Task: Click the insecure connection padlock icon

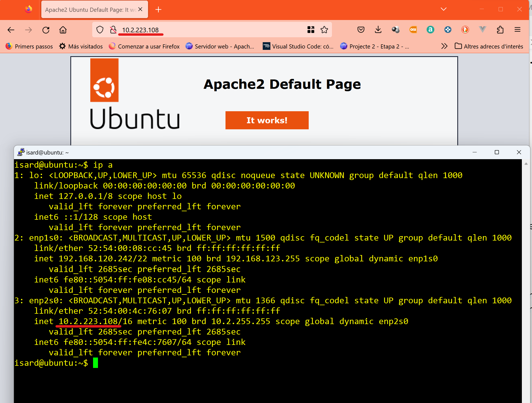Action: pyautogui.click(x=113, y=30)
